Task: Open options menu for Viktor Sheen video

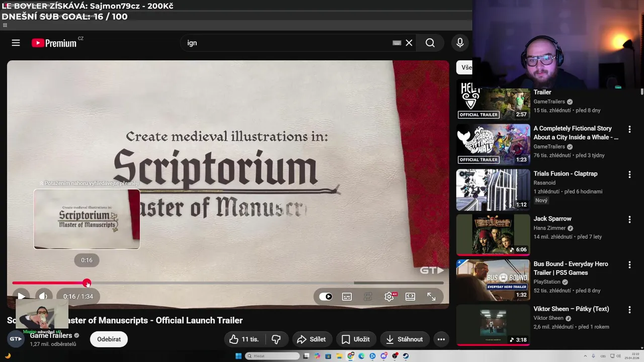Action: point(629,310)
